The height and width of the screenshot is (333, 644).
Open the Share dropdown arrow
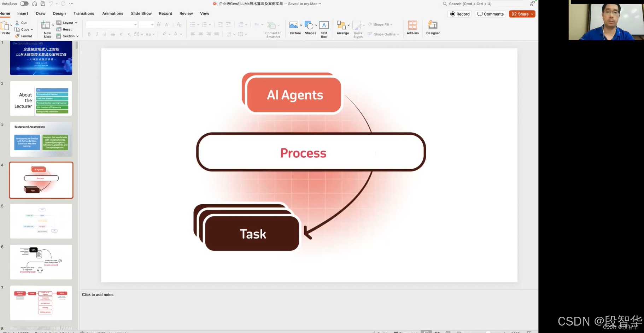tap(532, 14)
